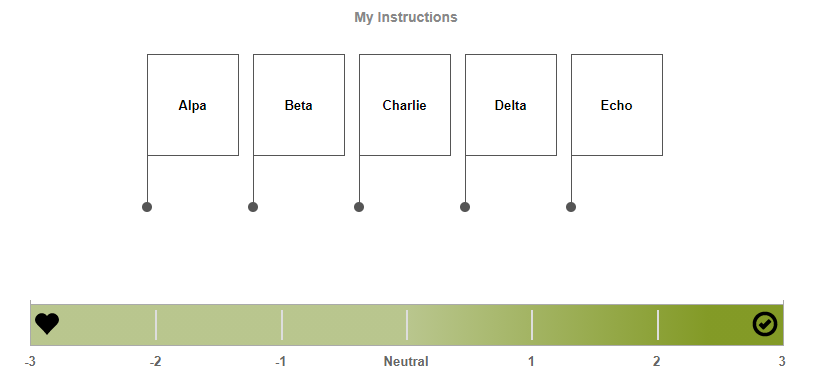
Task: Click the Neutral label below the scale
Action: click(406, 362)
